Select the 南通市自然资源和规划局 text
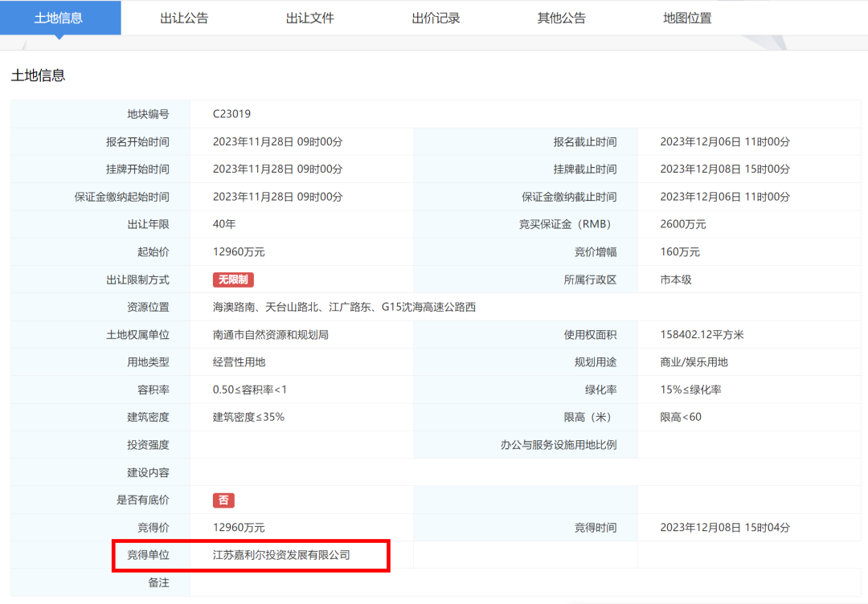The height and width of the screenshot is (604, 868). 271,335
